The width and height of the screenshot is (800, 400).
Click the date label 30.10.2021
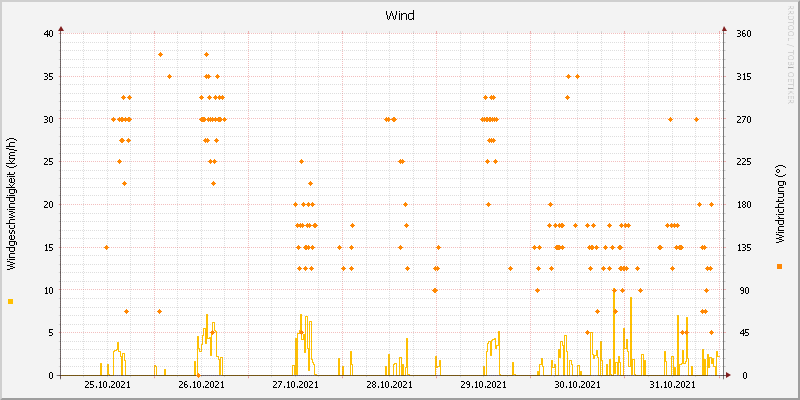click(578, 384)
